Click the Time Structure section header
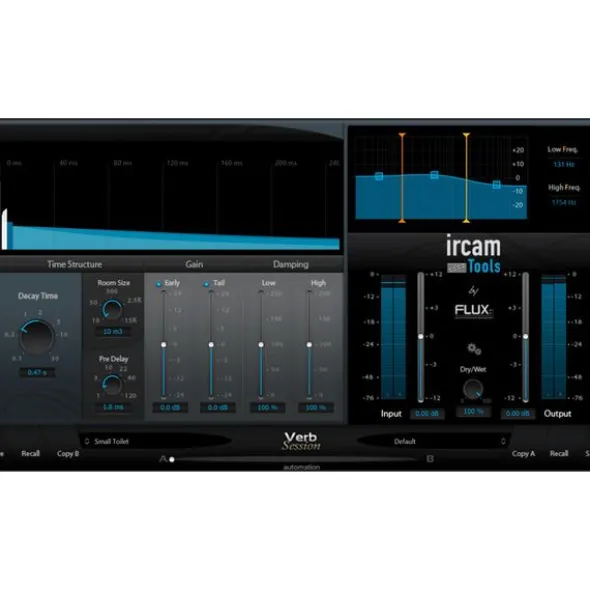The width and height of the screenshot is (590, 591). pos(75,264)
